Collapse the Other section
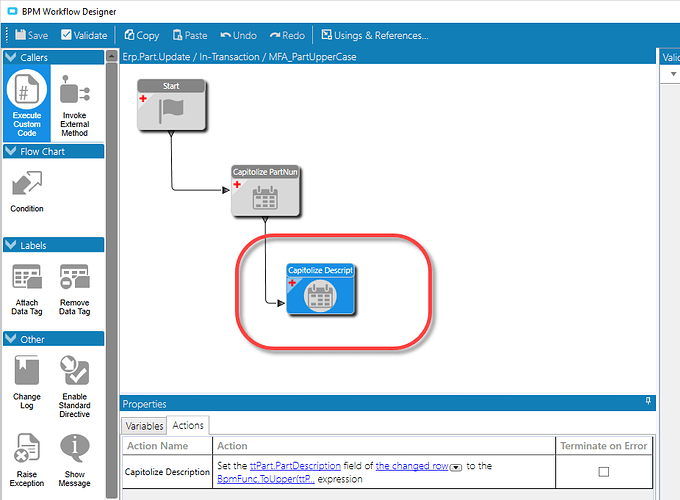 pos(11,339)
